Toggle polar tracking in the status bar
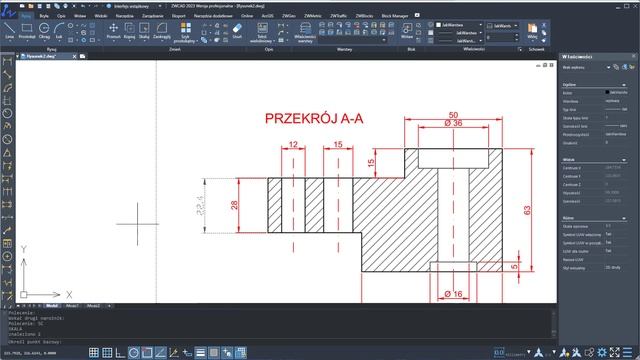 tap(134, 353)
